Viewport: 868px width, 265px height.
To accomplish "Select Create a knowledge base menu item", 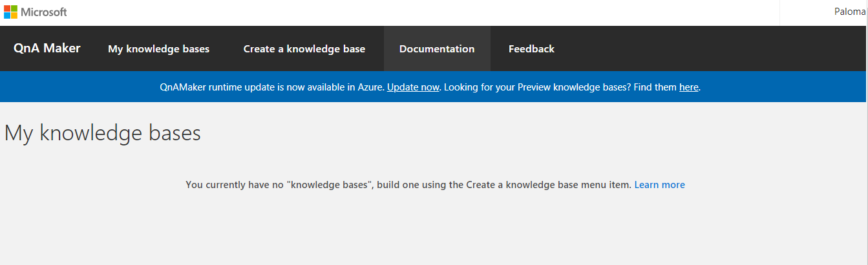I will tap(304, 49).
